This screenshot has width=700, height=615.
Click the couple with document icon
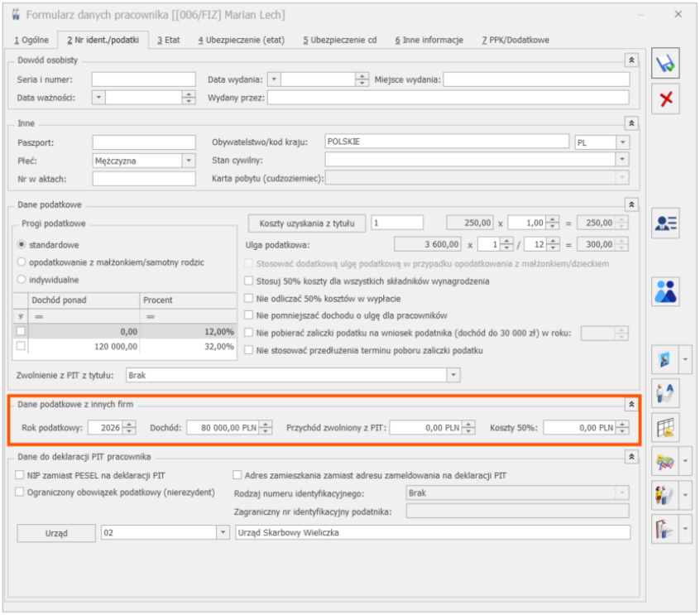[x=664, y=495]
